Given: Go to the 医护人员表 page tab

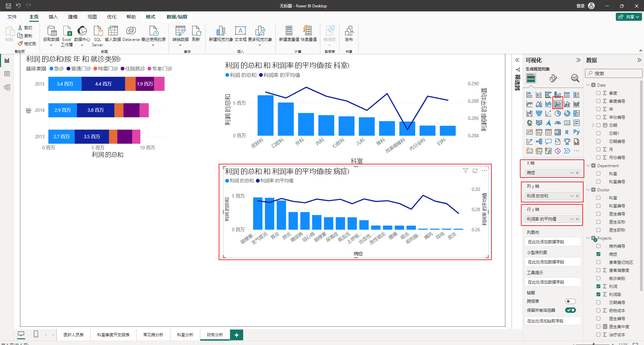Looking at the screenshot, I should coord(73,335).
